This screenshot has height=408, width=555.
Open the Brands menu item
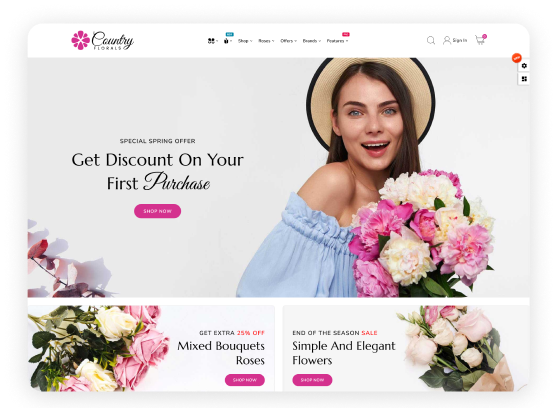click(311, 41)
